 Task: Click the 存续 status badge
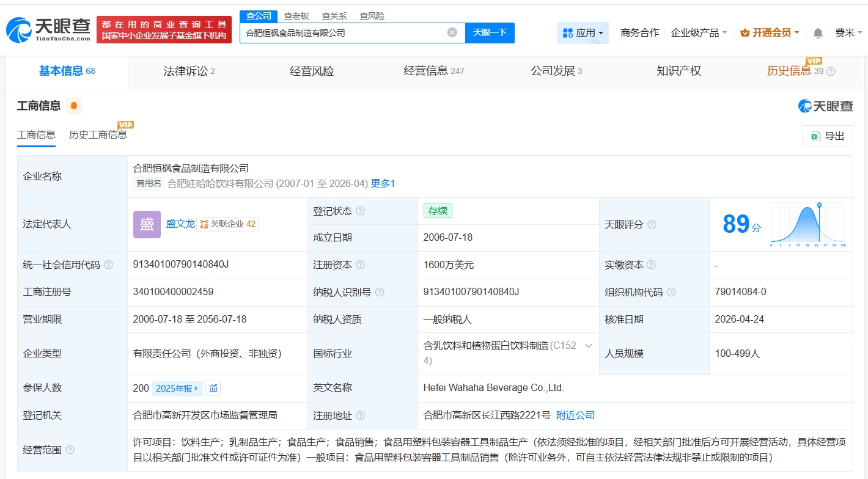(x=438, y=211)
